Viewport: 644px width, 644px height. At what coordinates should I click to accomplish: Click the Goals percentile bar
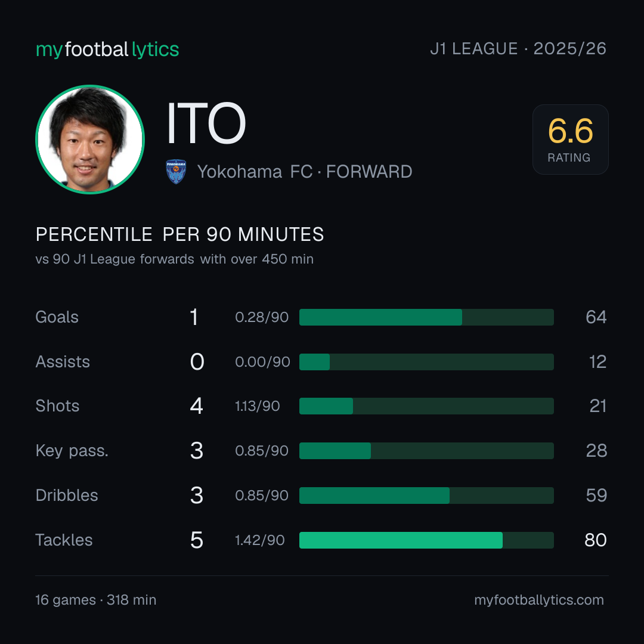tap(426, 317)
